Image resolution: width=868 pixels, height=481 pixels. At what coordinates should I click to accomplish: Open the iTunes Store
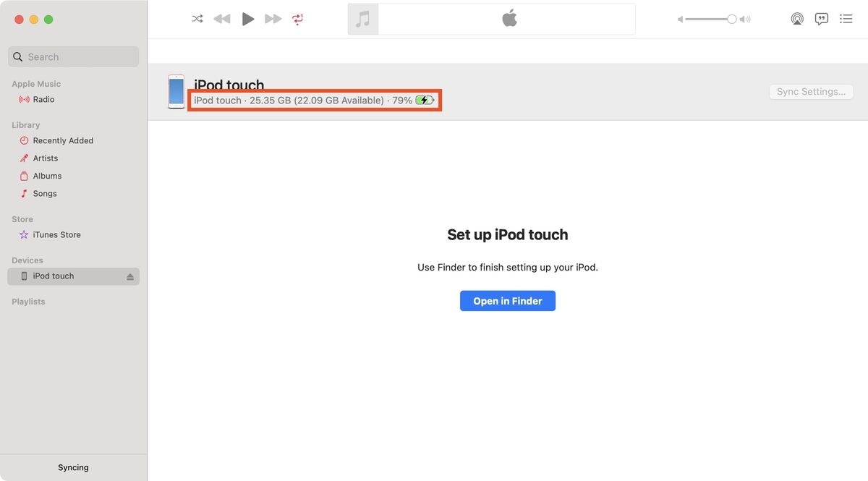point(56,235)
